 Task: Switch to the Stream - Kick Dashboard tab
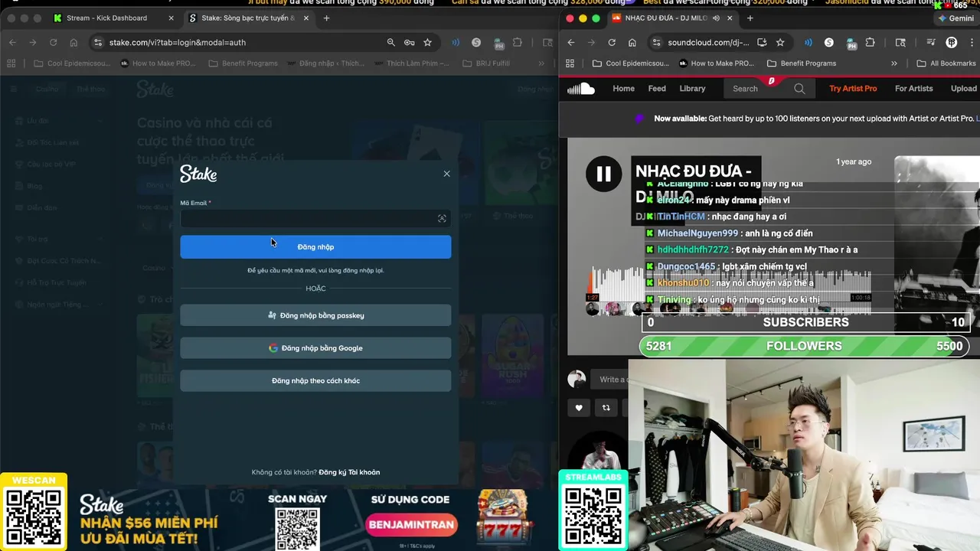pyautogui.click(x=106, y=18)
